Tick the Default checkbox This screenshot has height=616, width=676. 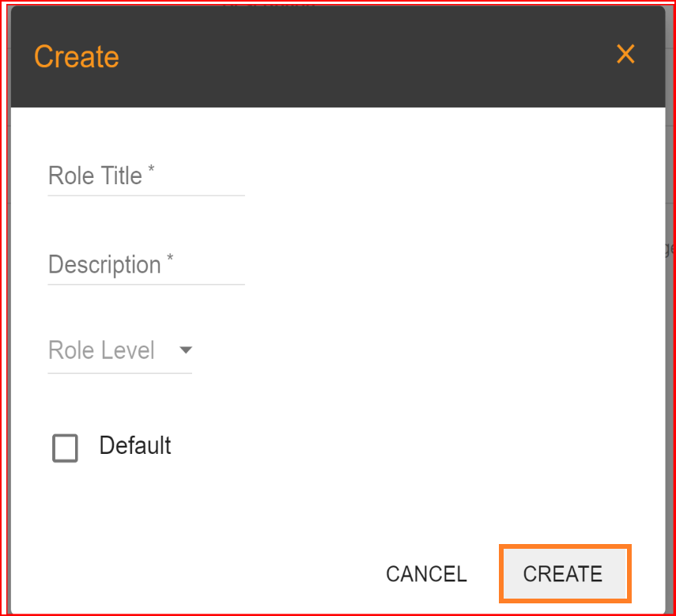point(65,448)
